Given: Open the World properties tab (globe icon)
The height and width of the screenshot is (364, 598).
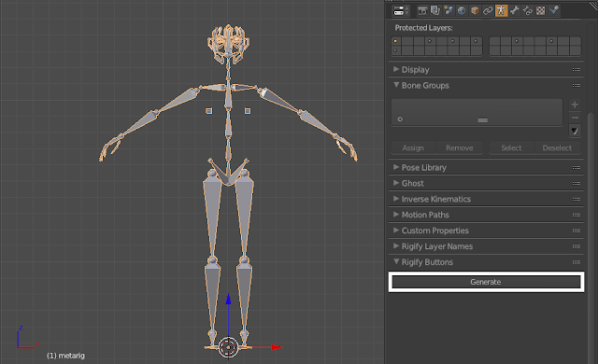Looking at the screenshot, I should point(462,10).
